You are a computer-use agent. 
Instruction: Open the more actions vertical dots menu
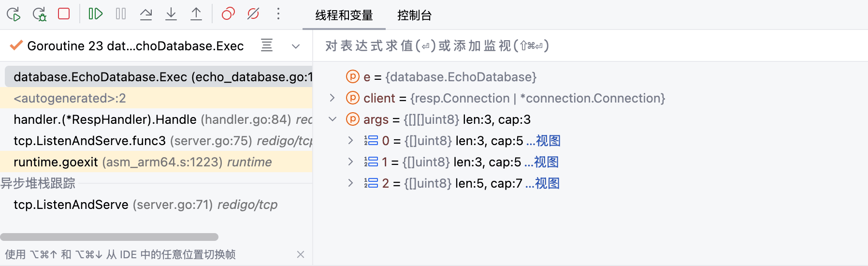[278, 14]
